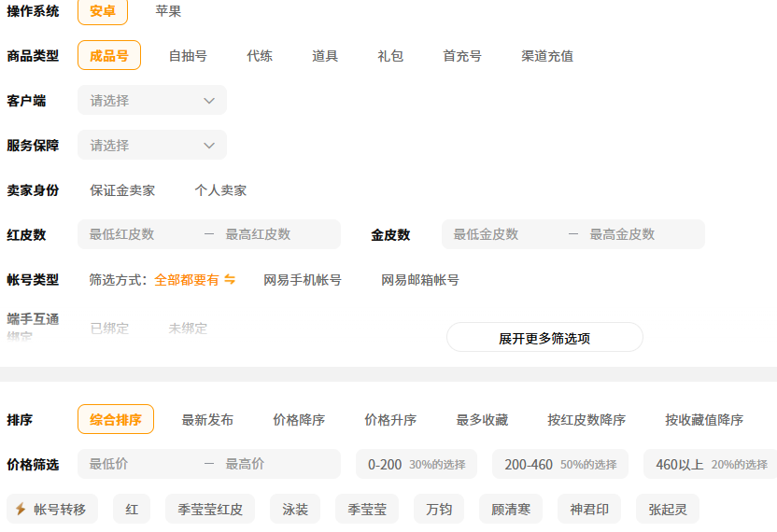Choose 个人卖家 seller identity
The width and height of the screenshot is (777, 532).
pyautogui.click(x=220, y=190)
